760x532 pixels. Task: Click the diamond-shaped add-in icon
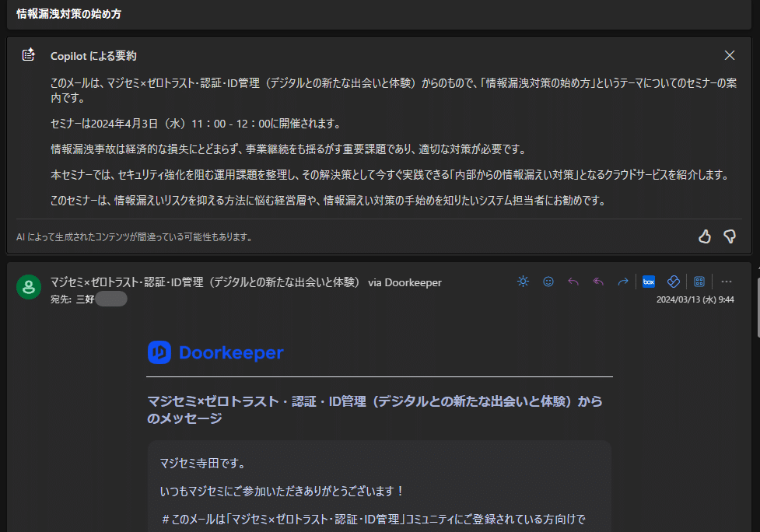pos(674,282)
